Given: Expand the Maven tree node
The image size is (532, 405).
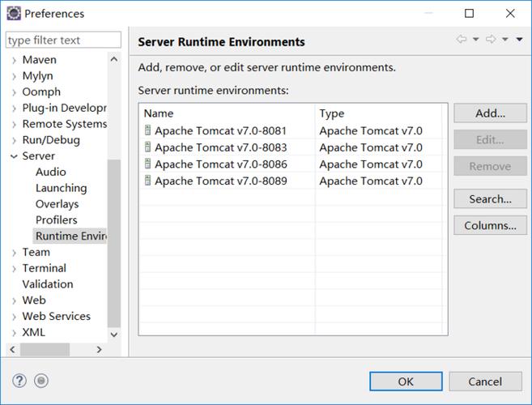Looking at the screenshot, I should coord(14,61).
